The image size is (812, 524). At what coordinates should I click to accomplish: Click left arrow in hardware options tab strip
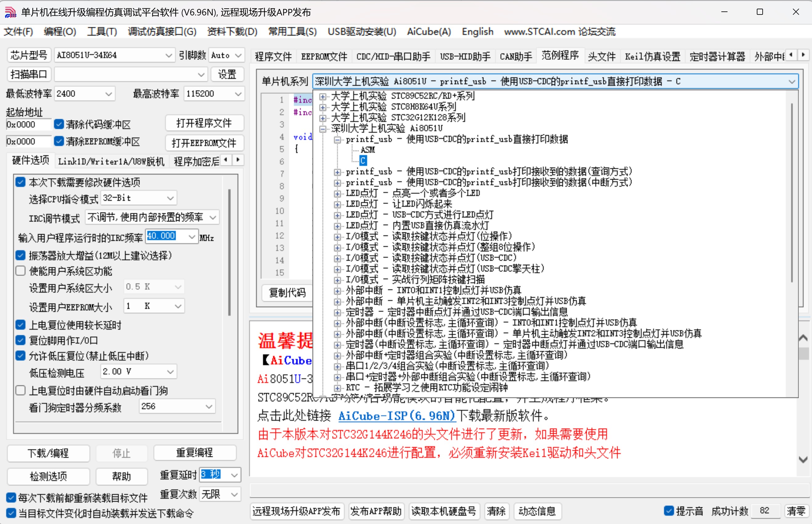[x=226, y=160]
